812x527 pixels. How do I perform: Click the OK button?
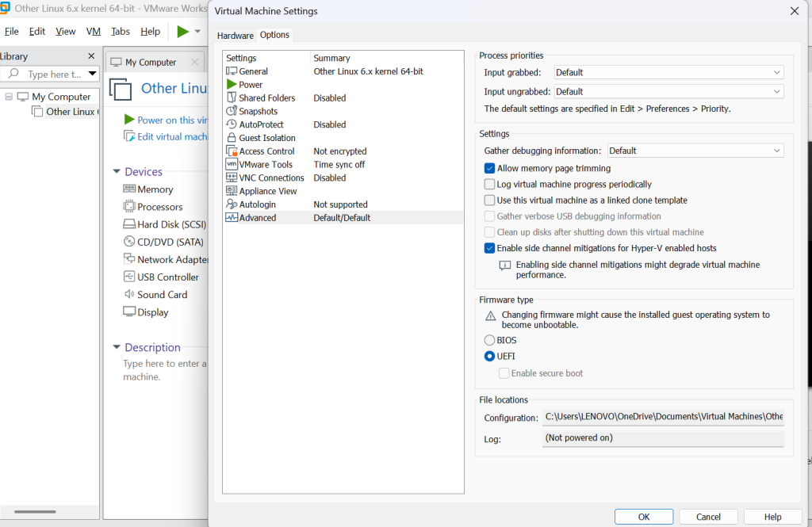tap(644, 517)
